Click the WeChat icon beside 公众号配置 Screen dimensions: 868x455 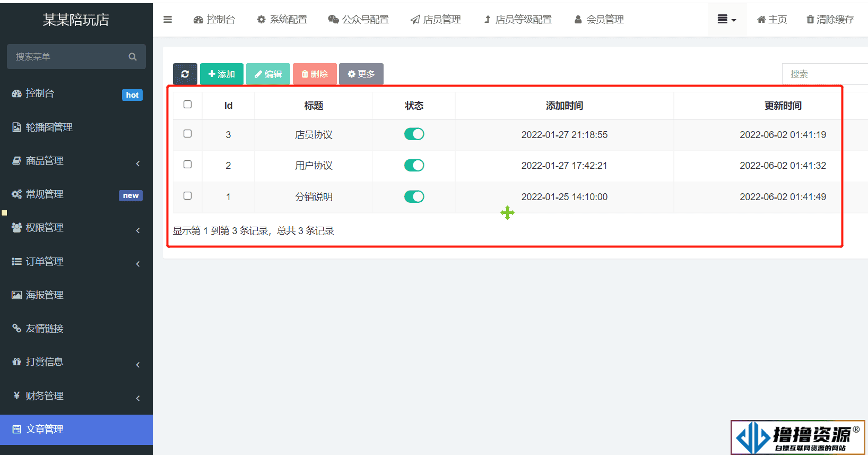pyautogui.click(x=333, y=20)
